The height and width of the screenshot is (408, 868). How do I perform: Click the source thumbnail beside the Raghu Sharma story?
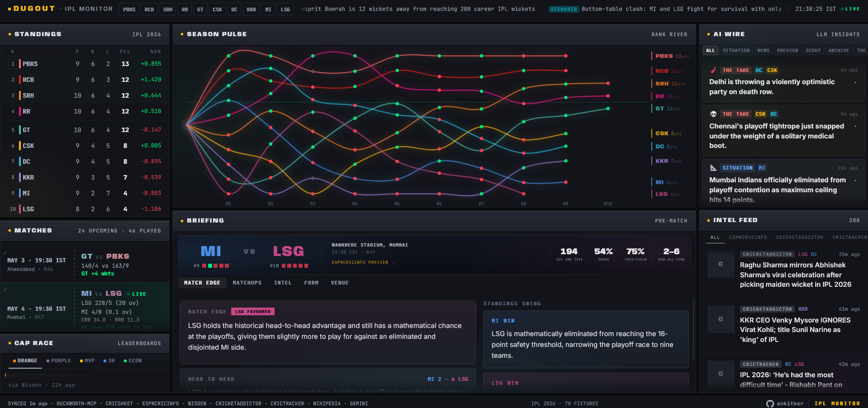tap(721, 264)
